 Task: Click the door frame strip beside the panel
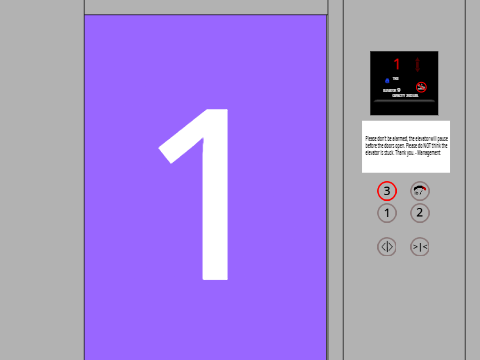pyautogui.click(x=335, y=180)
